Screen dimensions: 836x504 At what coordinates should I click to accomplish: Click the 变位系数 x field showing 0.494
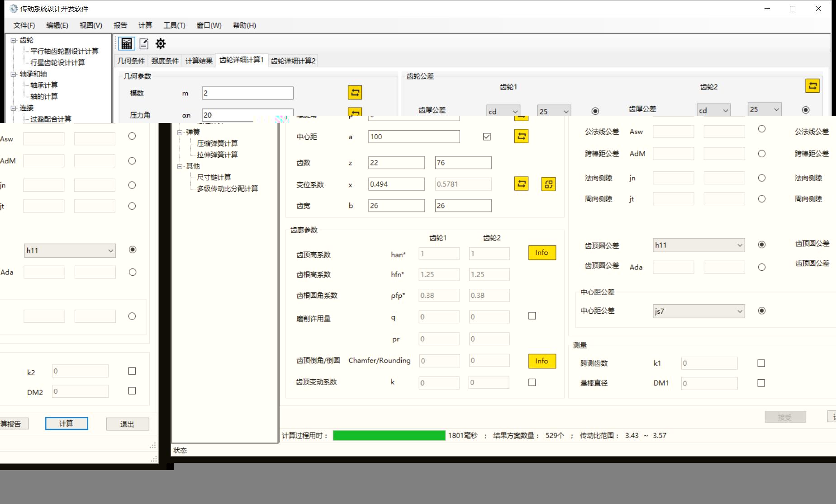point(397,184)
